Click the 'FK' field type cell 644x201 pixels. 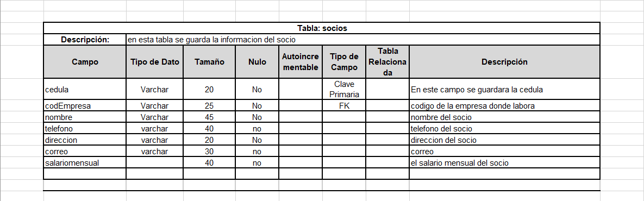click(x=344, y=105)
